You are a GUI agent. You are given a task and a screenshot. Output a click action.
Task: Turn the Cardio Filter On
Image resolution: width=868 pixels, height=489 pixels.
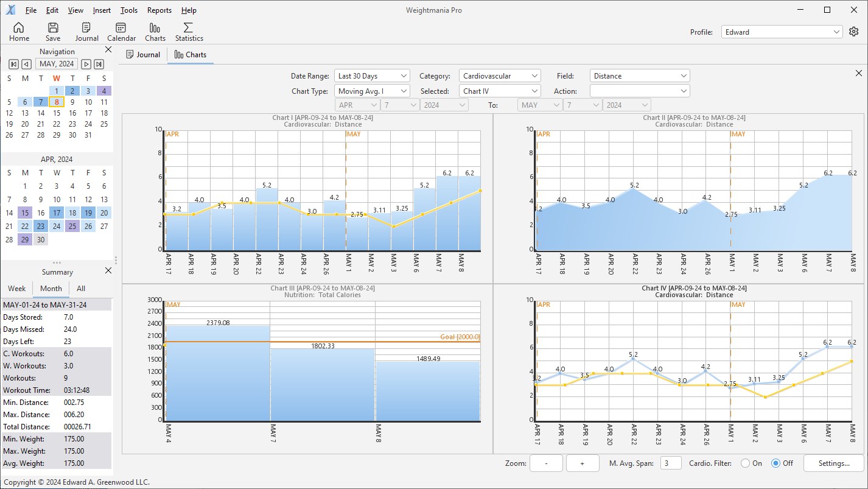745,463
